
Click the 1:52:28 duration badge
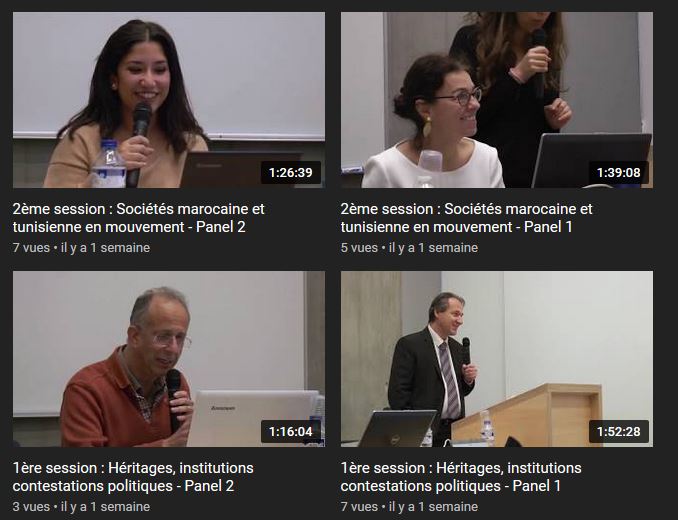point(618,431)
